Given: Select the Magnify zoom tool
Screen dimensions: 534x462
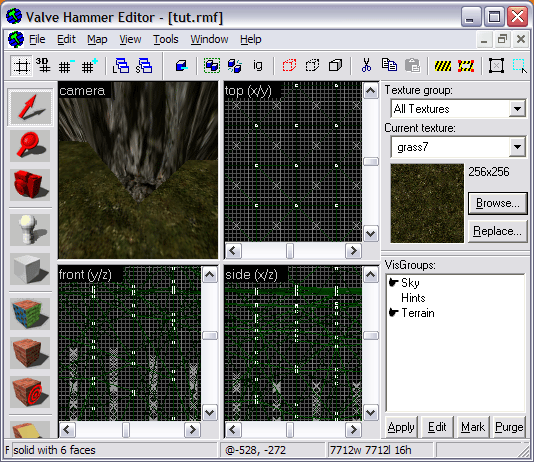Looking at the screenshot, I should [x=30, y=146].
